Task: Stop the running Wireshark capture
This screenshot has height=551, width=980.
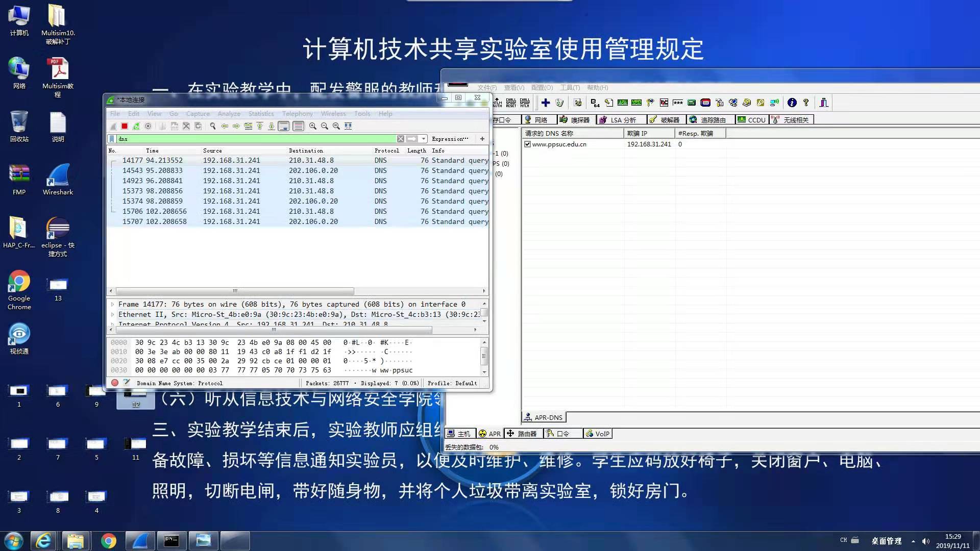Action: point(125,126)
